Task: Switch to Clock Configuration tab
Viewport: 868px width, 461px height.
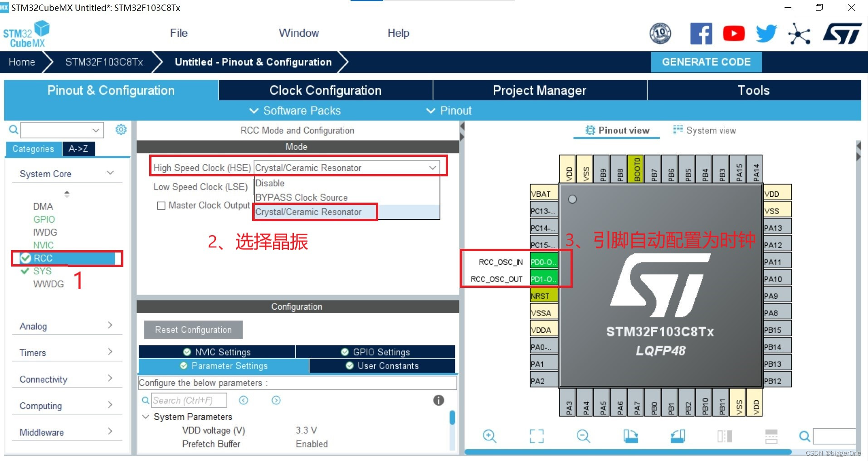Action: pyautogui.click(x=326, y=90)
